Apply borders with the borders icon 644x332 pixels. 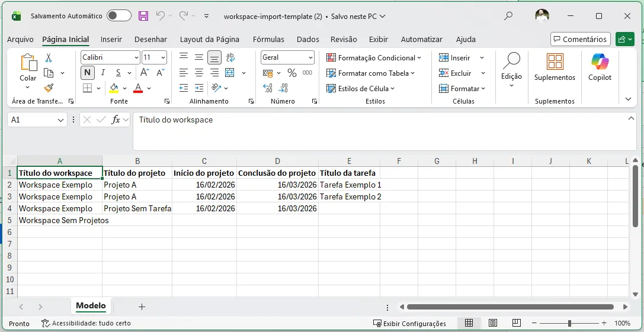coord(87,88)
